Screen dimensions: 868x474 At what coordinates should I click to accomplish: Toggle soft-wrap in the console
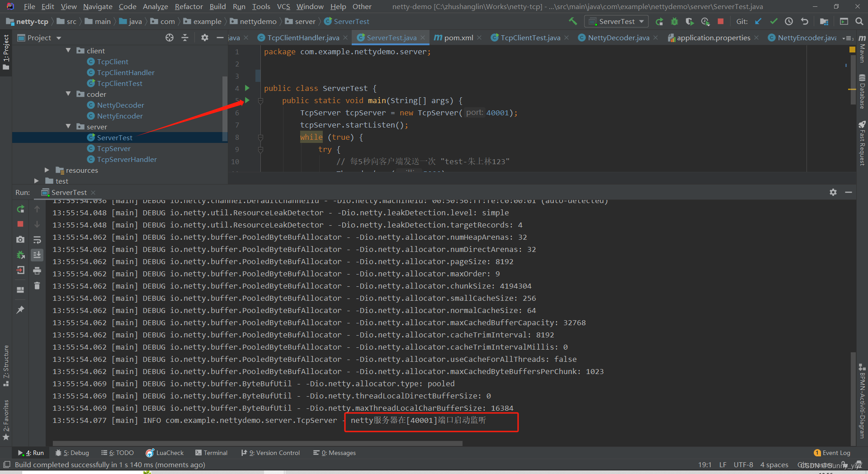[x=37, y=240]
